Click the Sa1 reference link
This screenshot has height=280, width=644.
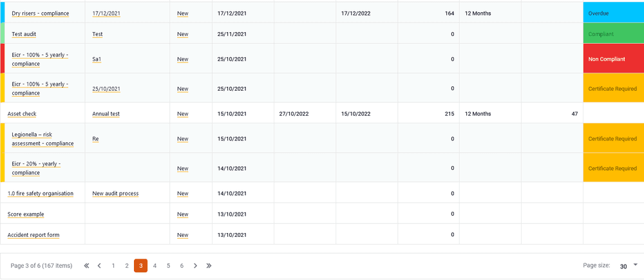97,59
